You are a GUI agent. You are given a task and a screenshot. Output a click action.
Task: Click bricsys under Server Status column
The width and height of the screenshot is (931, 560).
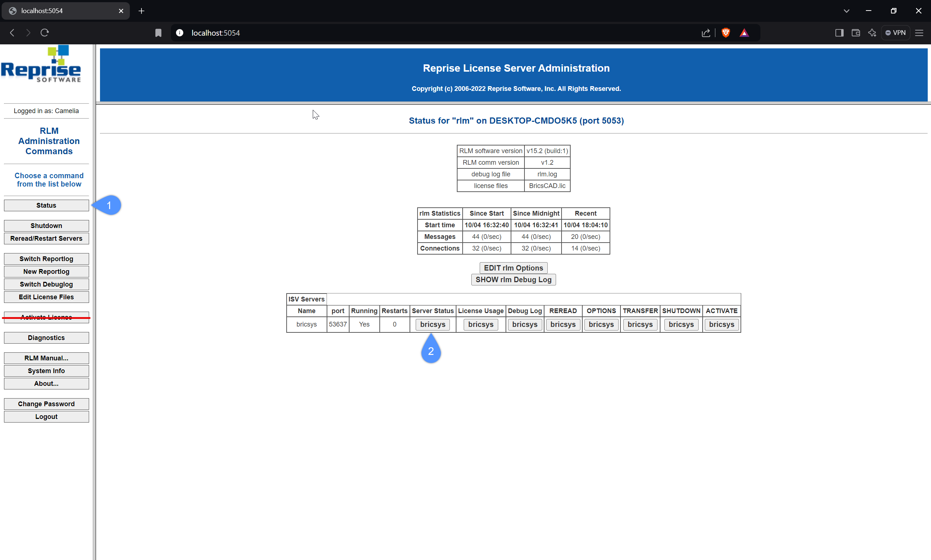point(432,324)
